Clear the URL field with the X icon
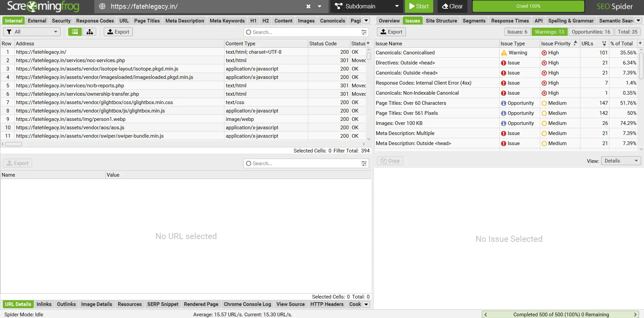The image size is (644, 318). pyautogui.click(x=308, y=6)
